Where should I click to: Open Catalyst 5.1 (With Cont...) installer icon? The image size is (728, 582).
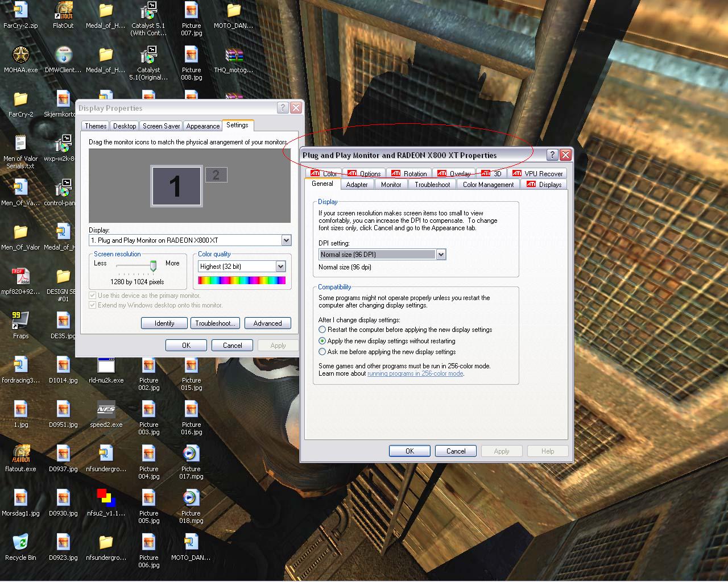148,19
